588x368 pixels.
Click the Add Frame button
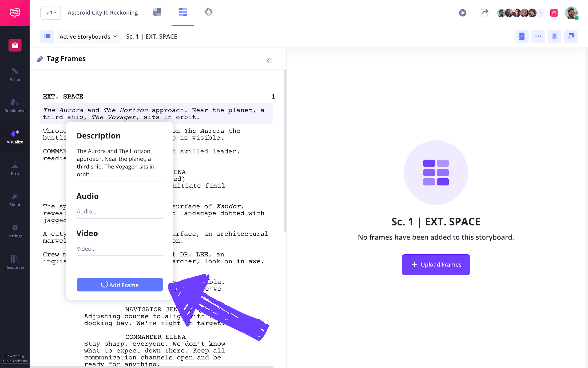coord(120,284)
